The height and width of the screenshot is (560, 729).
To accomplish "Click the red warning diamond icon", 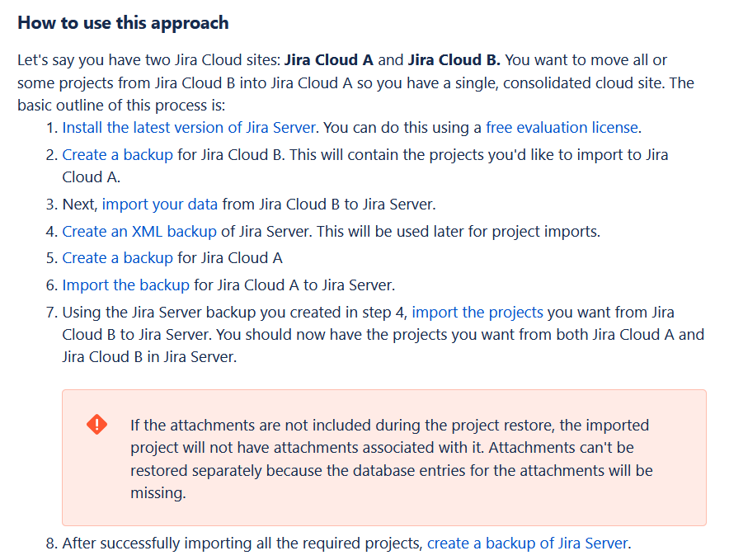I will [x=96, y=425].
